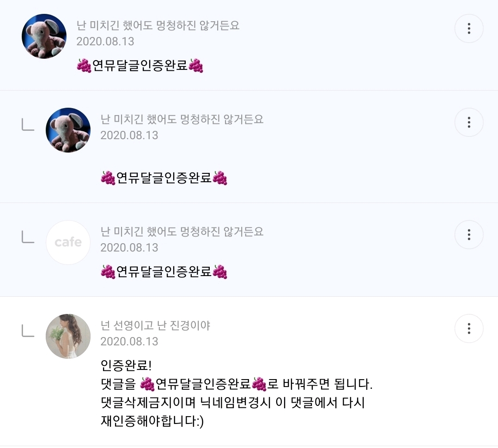Tap the date under the last reply's nickname
498x448 pixels.
129,342
